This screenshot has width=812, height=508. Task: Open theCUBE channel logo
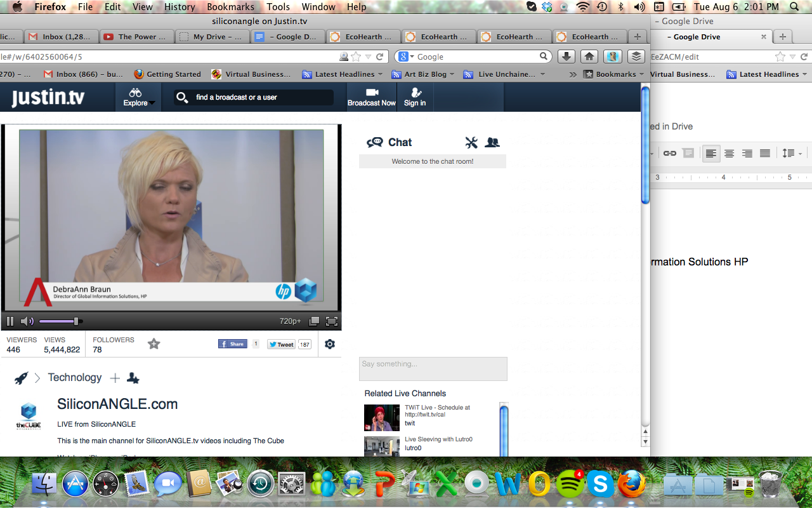pyautogui.click(x=29, y=416)
